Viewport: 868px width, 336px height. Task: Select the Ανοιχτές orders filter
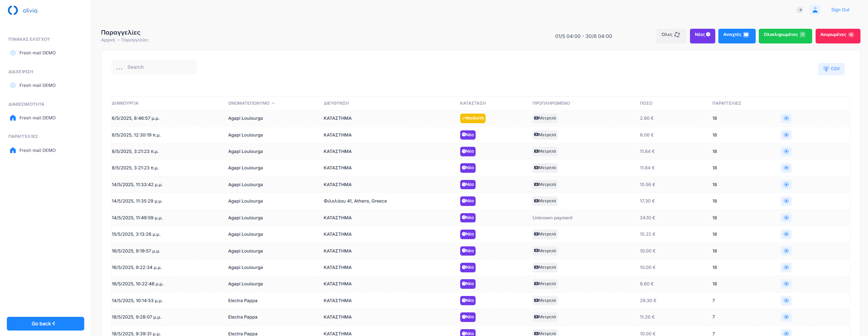coord(737,36)
